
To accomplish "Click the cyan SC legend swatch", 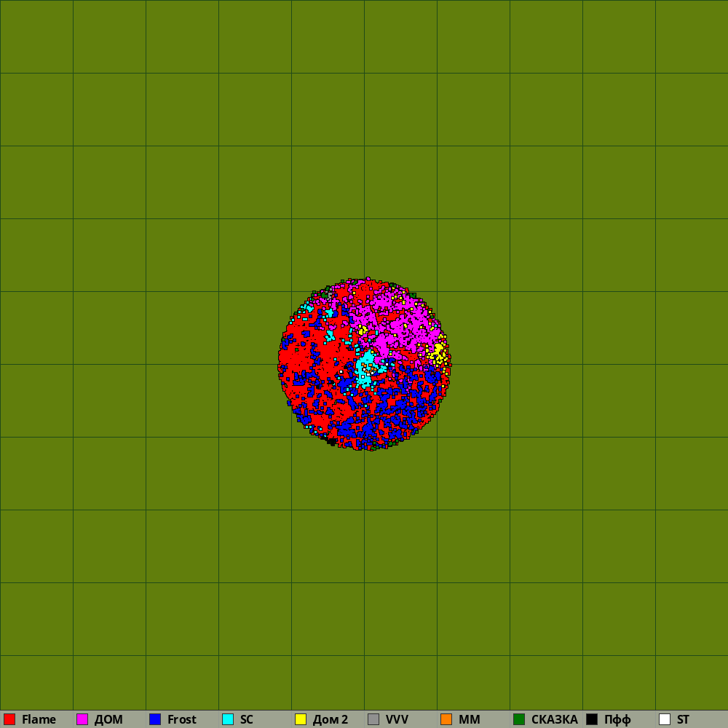I will click(x=228, y=719).
